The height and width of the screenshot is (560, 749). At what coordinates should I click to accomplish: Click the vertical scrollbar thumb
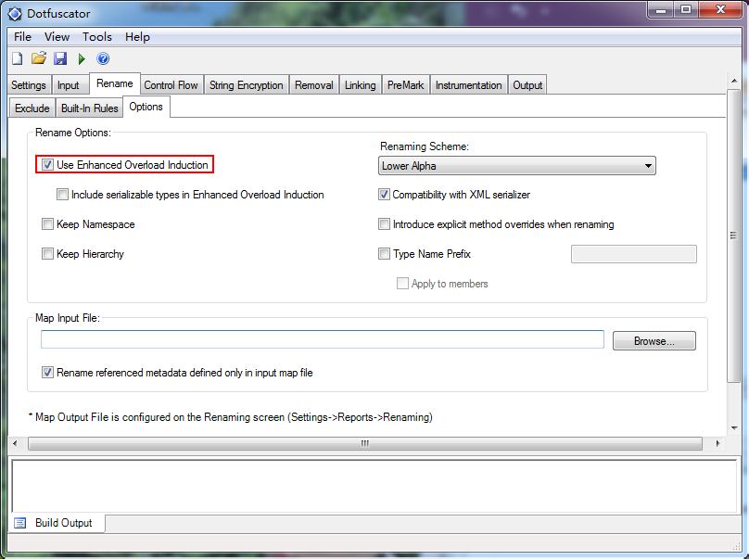[x=733, y=235]
